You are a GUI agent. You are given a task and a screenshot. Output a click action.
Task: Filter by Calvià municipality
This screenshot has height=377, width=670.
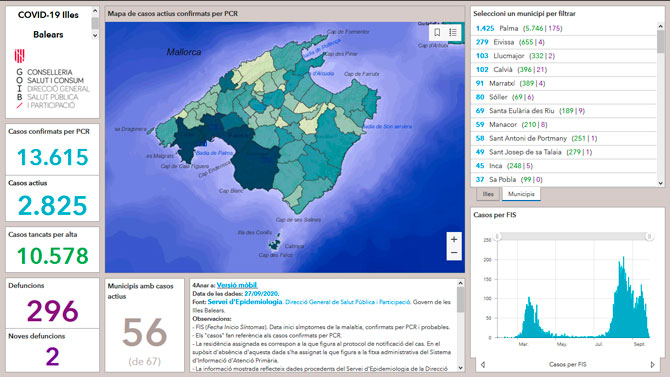point(564,69)
